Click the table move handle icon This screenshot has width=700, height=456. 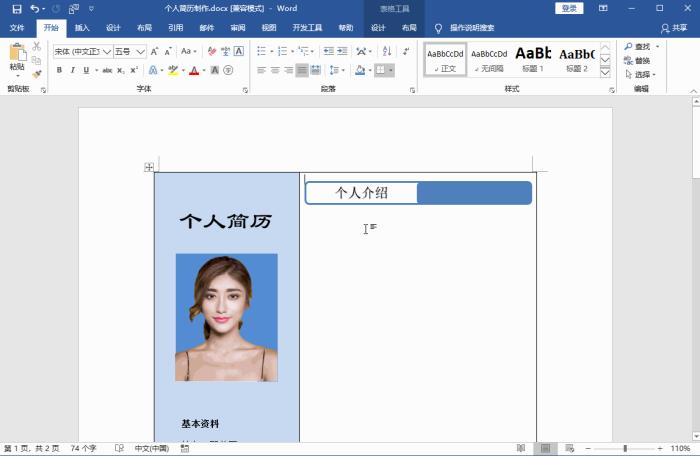[149, 167]
